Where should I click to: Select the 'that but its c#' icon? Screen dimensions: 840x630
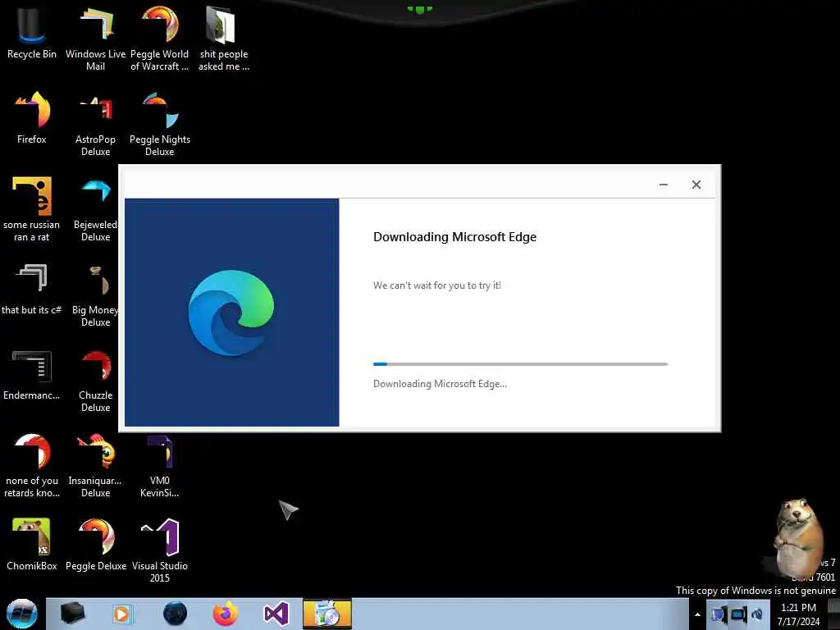pyautogui.click(x=32, y=290)
